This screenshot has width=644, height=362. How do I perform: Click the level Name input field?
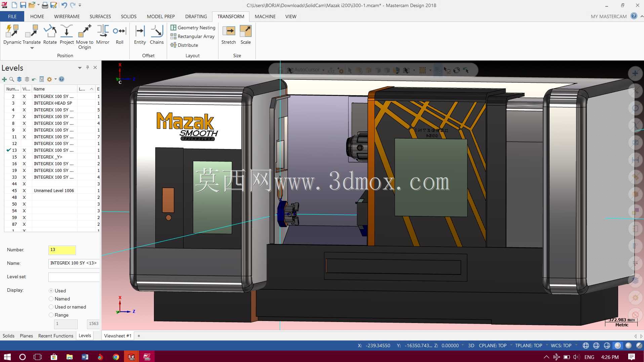74,263
